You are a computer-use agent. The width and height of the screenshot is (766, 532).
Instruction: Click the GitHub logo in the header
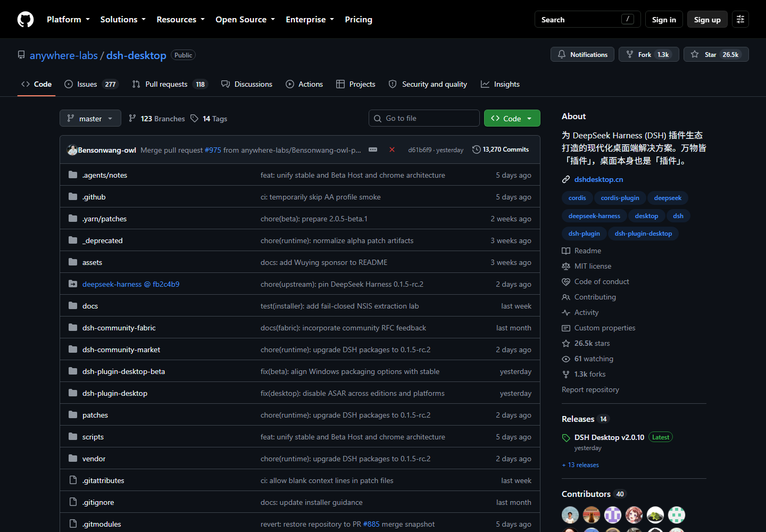[x=26, y=20]
